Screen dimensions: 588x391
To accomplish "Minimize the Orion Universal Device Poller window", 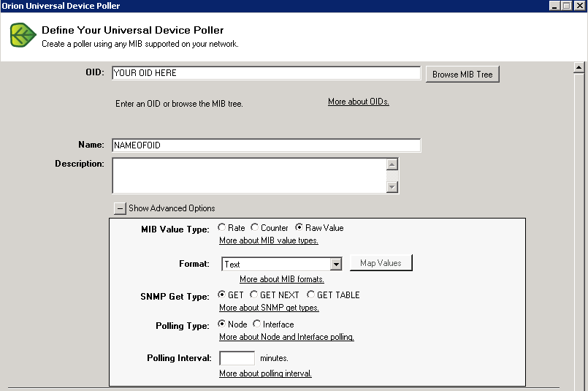I will click(x=554, y=6).
